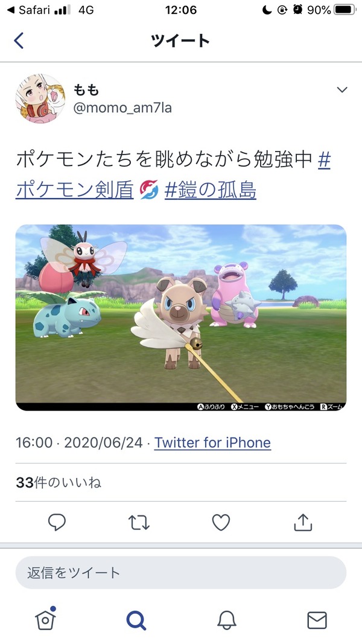
Task: Open the もも profile avatar
Action: (40, 98)
